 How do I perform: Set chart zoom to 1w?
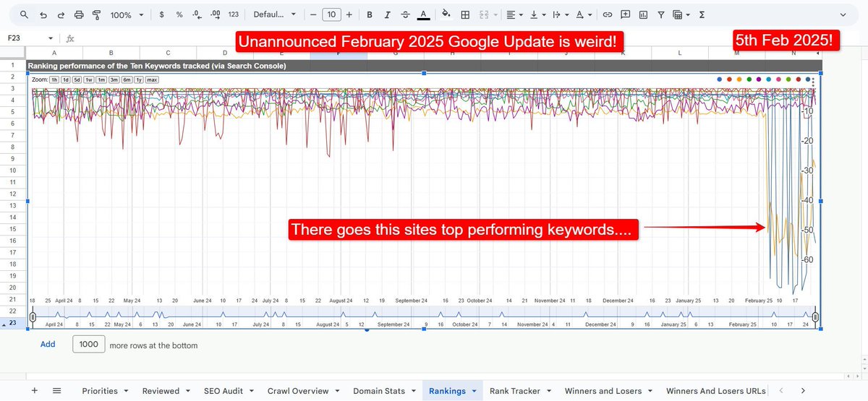89,79
